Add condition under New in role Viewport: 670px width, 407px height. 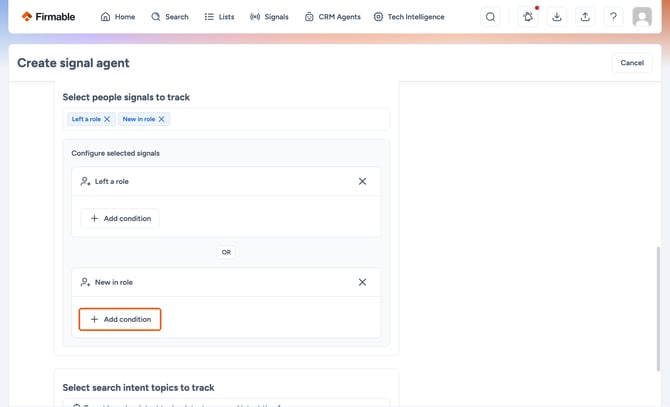coord(120,319)
